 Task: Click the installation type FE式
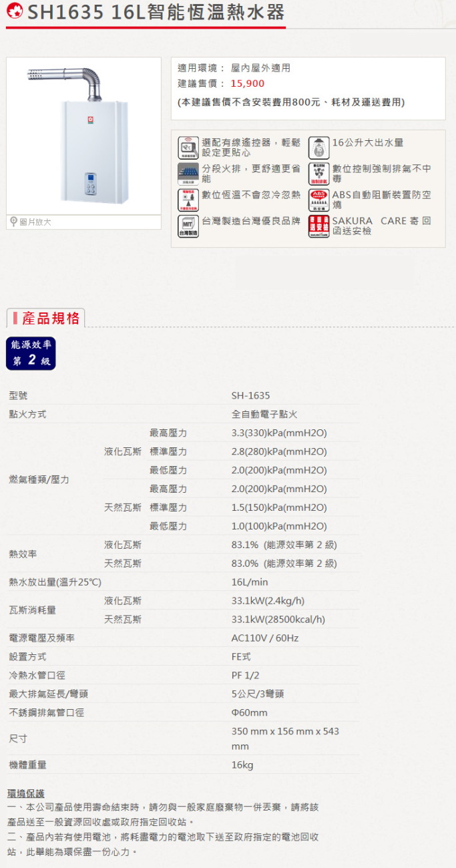(x=241, y=657)
